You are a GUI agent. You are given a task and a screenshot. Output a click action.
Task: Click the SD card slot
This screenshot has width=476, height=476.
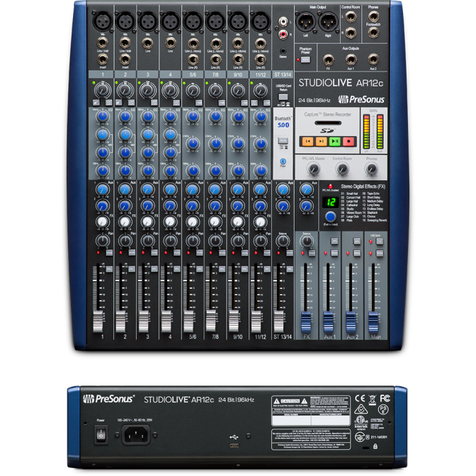click(328, 123)
